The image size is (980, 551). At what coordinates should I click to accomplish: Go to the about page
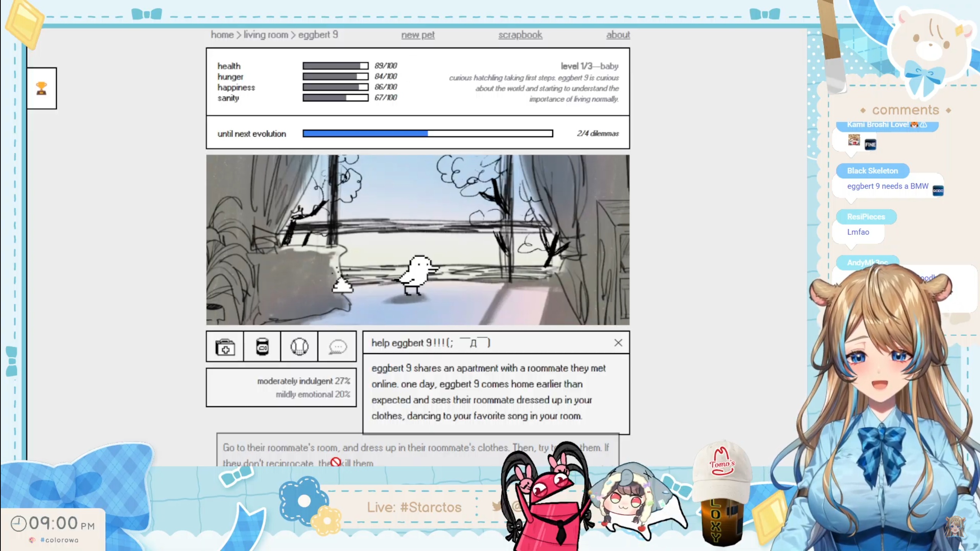[x=617, y=35]
